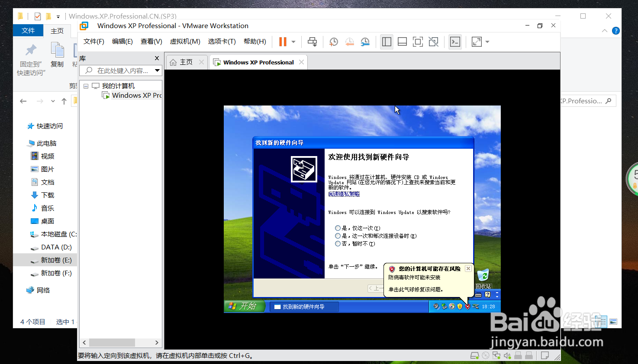Open the library search filter dropdown
The width and height of the screenshot is (638, 364).
click(x=157, y=70)
